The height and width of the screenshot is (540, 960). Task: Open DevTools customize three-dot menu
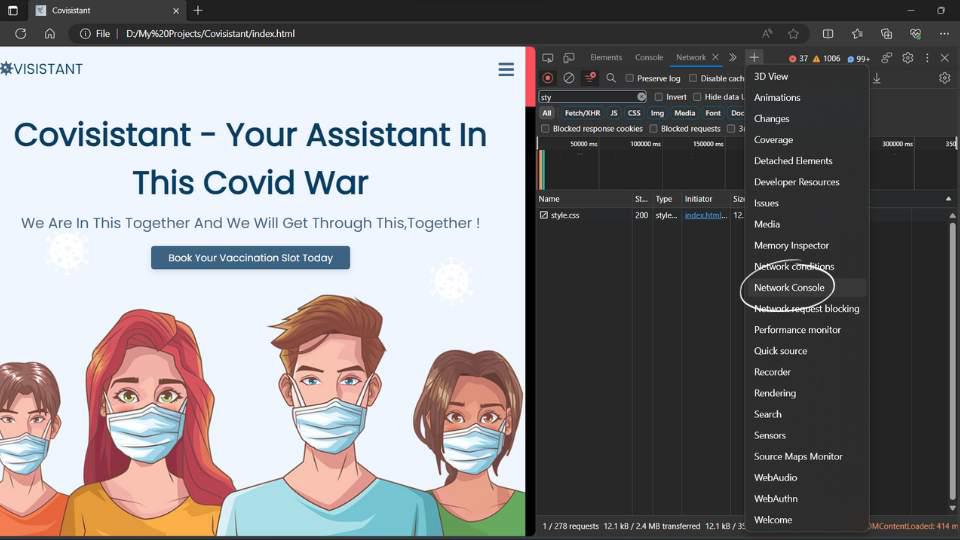(927, 58)
